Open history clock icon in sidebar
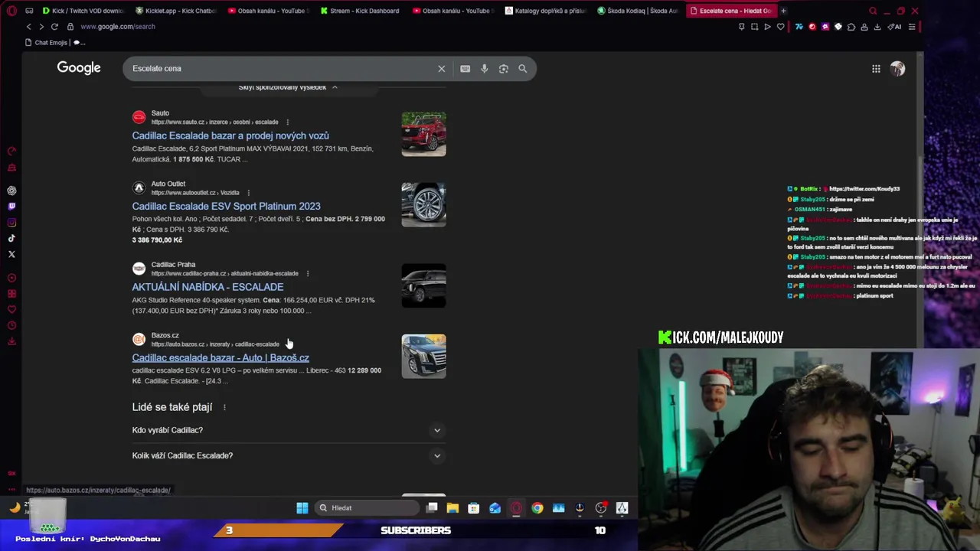980x551 pixels. pos(11,325)
